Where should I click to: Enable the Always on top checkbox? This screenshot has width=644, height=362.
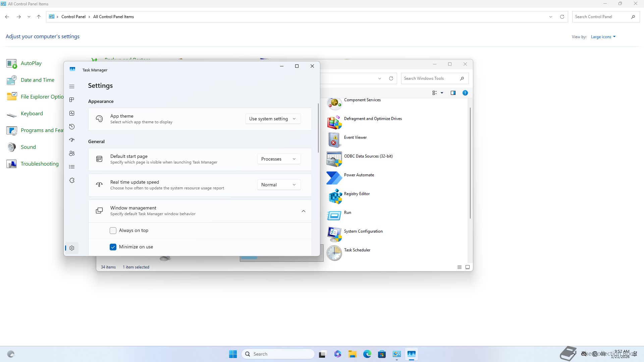(113, 231)
